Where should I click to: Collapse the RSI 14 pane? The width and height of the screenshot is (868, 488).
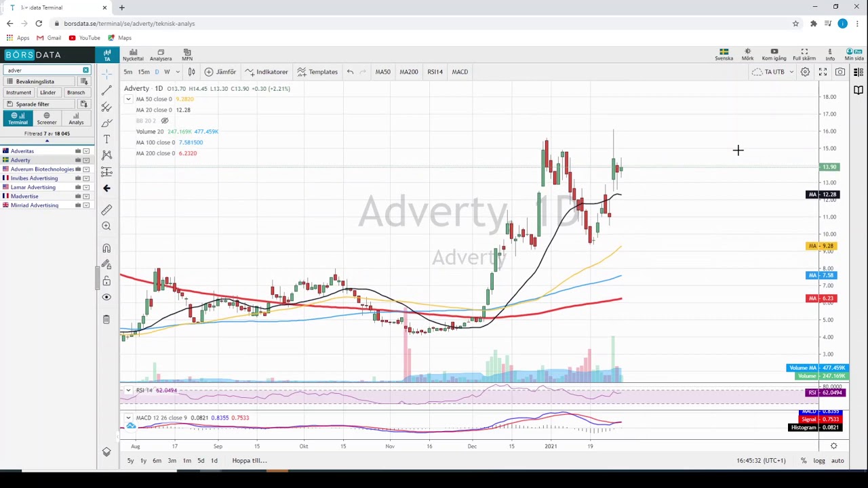coord(128,390)
